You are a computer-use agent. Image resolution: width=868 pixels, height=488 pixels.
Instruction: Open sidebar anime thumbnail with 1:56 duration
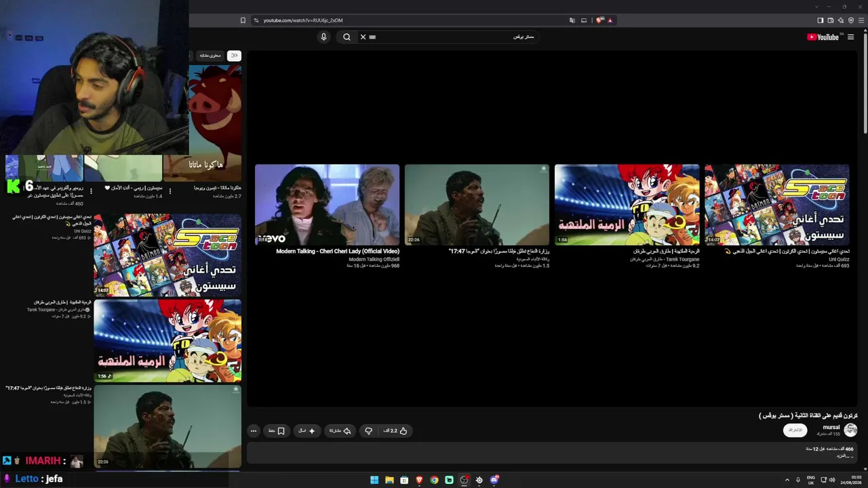tap(167, 341)
